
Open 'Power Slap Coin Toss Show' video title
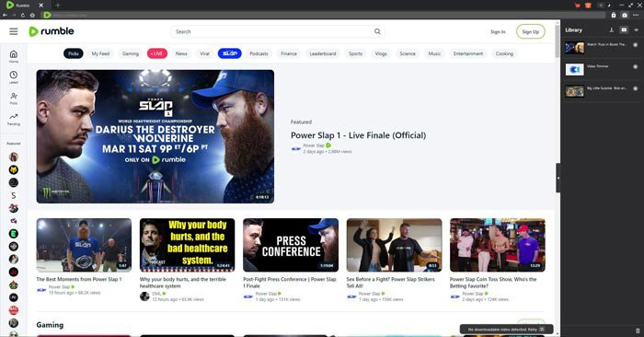493,283
